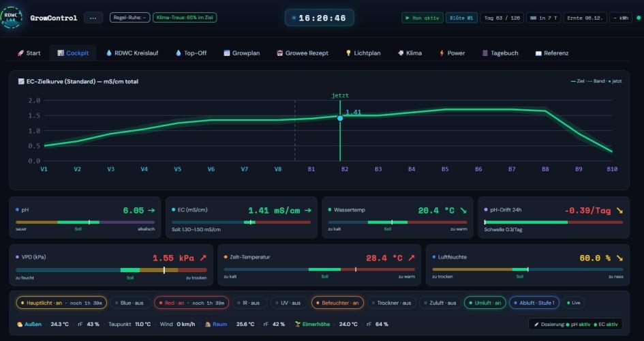This screenshot has width=644, height=341.
Task: Click the Außen weather icon
Action: click(19, 324)
